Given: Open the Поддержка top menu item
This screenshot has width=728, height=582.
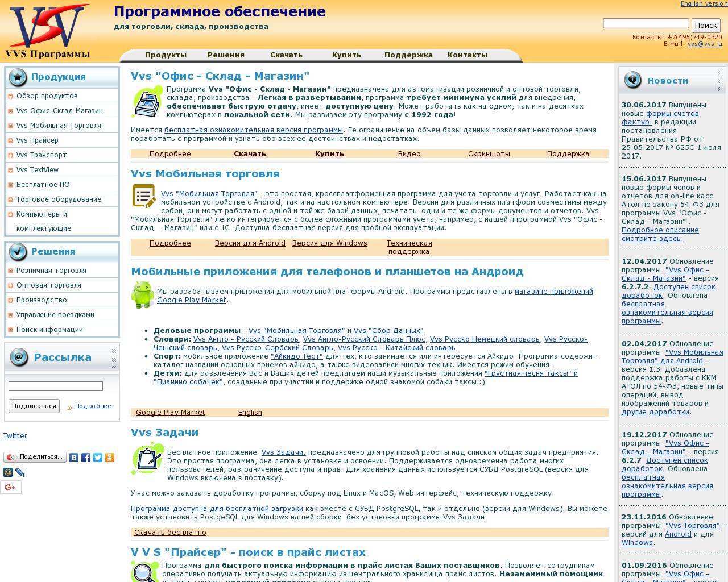Looking at the screenshot, I should [x=408, y=55].
